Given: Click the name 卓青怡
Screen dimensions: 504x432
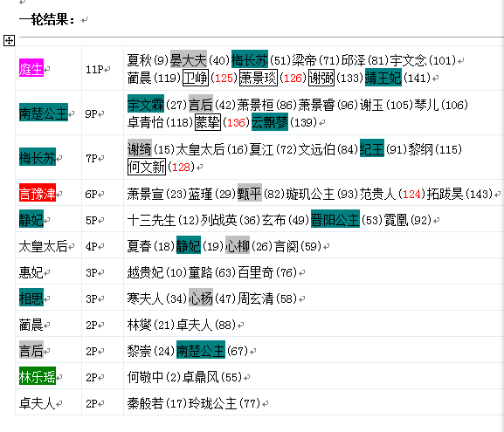Looking at the screenshot, I should tap(146, 122).
